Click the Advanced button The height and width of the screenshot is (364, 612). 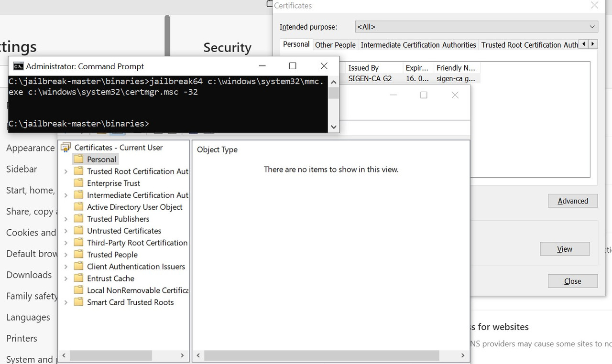point(573,201)
